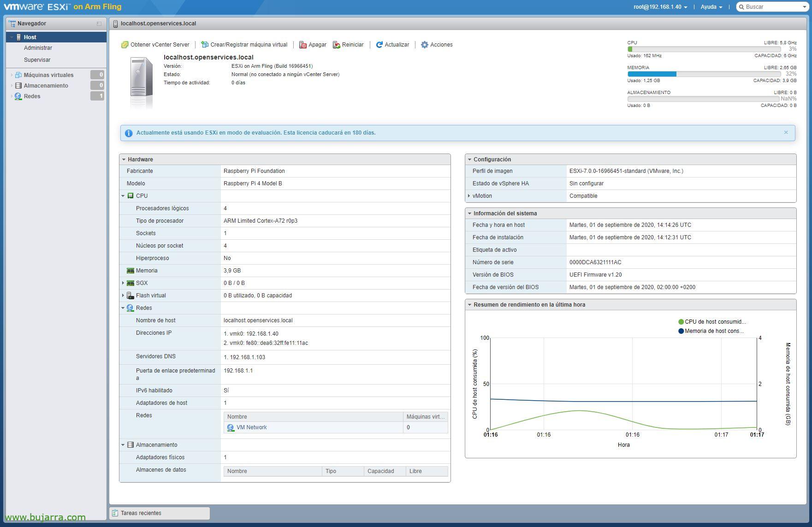
Task: Open the localhost.openservices.local tab
Action: point(158,24)
